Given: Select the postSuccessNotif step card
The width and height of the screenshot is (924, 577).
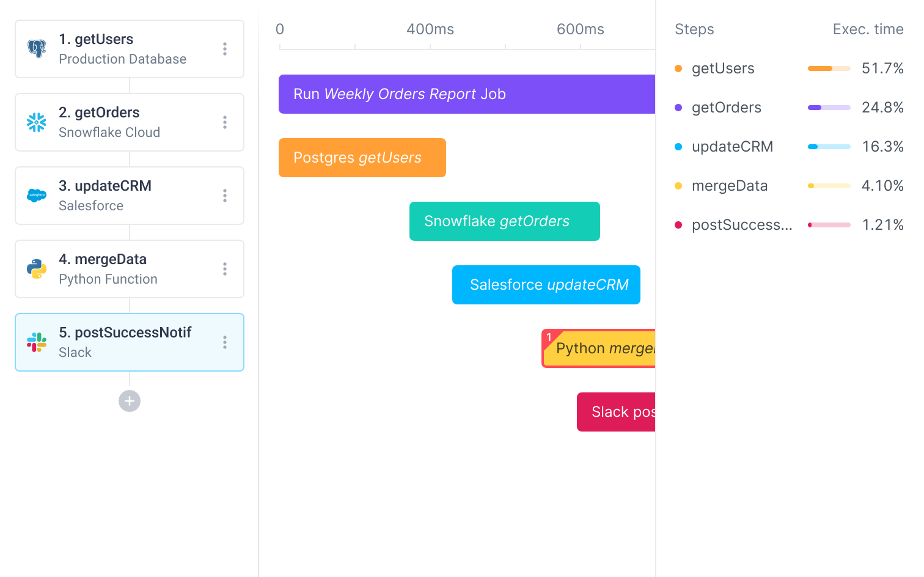Looking at the screenshot, I should 130,342.
